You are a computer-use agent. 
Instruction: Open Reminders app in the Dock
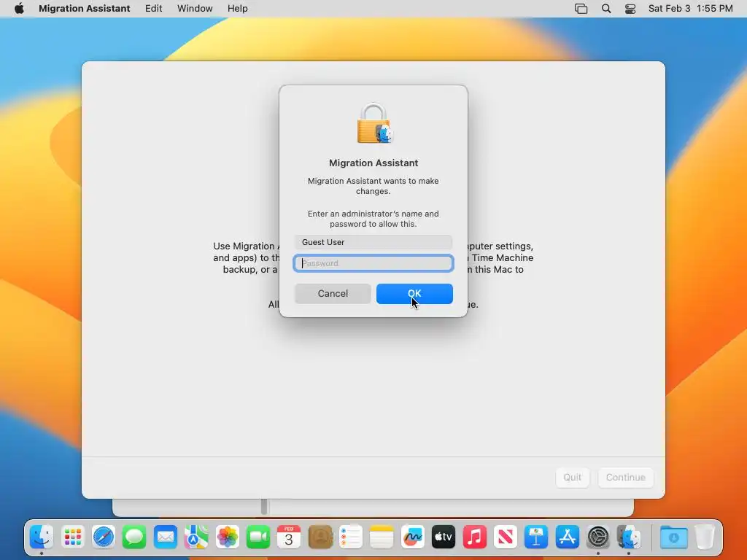[x=351, y=537]
